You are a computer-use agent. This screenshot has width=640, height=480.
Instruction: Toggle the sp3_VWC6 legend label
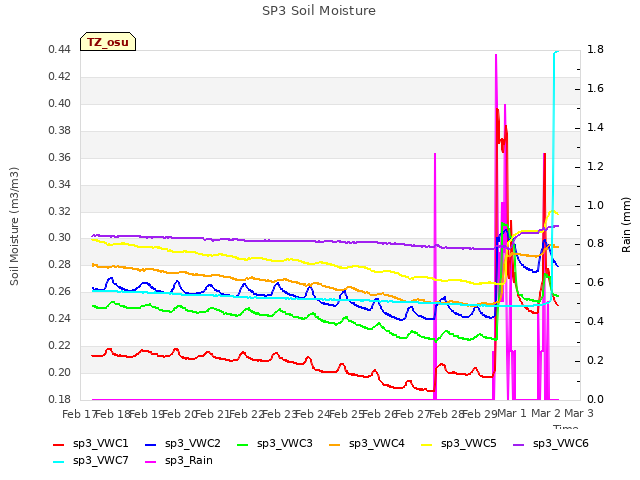tap(560, 444)
